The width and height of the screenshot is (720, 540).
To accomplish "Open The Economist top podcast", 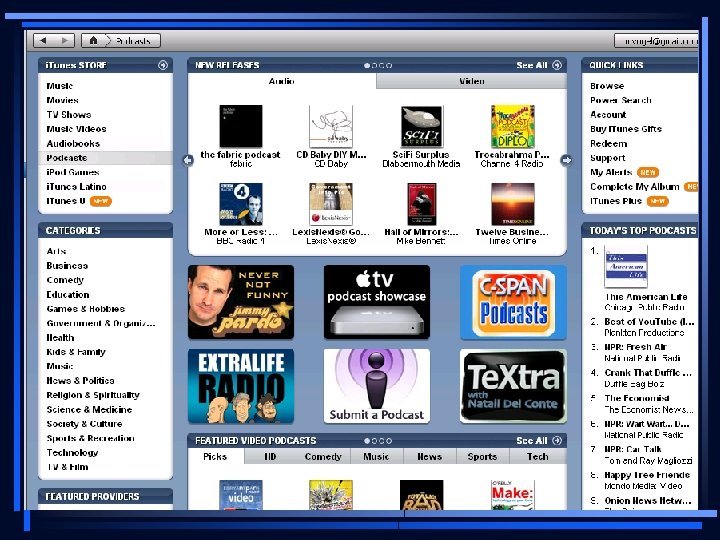I will coord(637,398).
